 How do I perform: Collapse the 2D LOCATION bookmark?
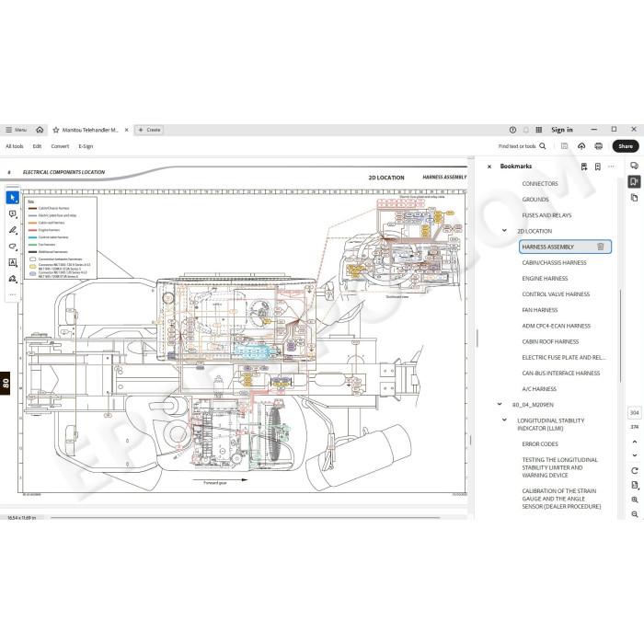point(504,231)
